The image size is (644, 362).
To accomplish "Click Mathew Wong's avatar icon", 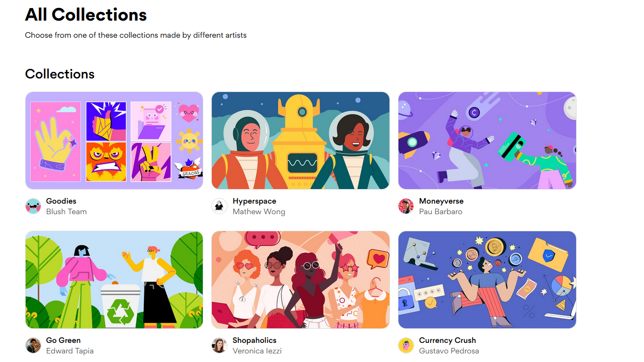I will pyautogui.click(x=219, y=206).
